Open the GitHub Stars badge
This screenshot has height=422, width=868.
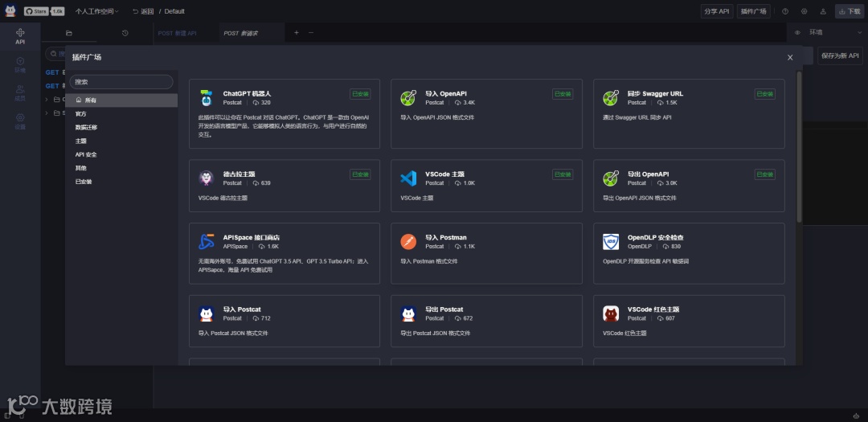coord(44,11)
